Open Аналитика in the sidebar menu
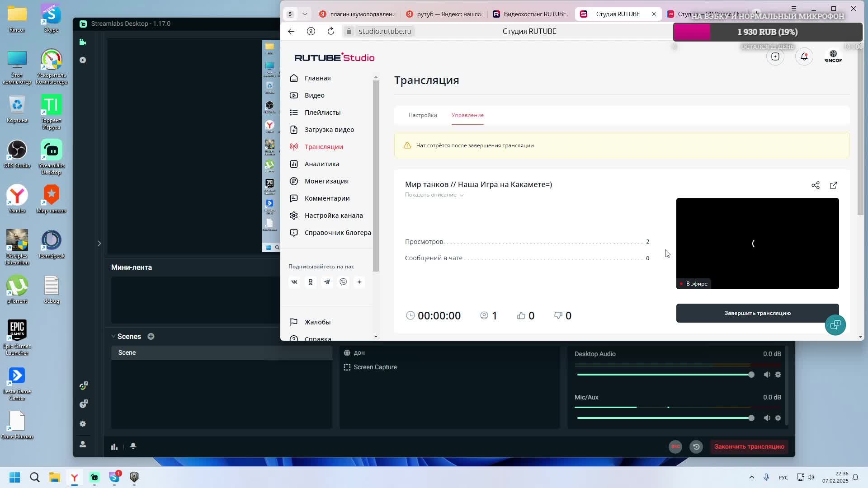This screenshot has width=868, height=488. pos(321,164)
